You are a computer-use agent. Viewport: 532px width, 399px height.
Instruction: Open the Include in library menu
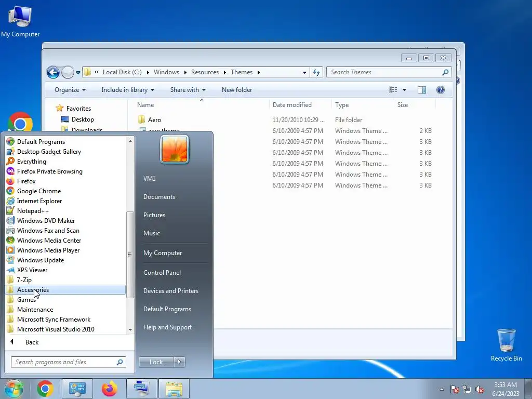coord(128,90)
